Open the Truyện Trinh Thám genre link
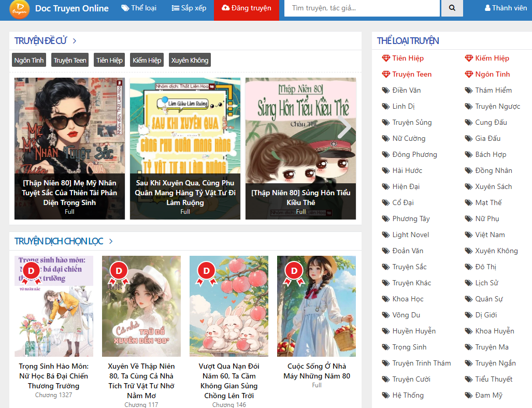The height and width of the screenshot is (408, 532). coord(421,363)
